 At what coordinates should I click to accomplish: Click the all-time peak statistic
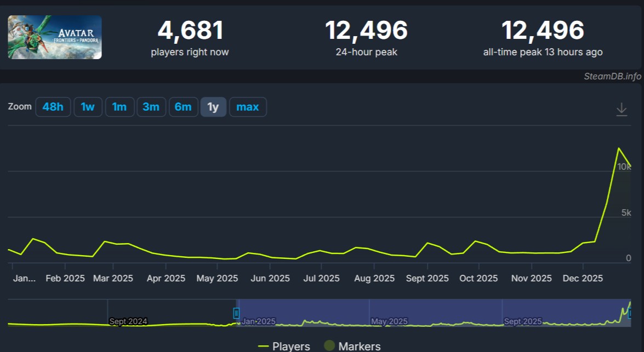pos(543,31)
